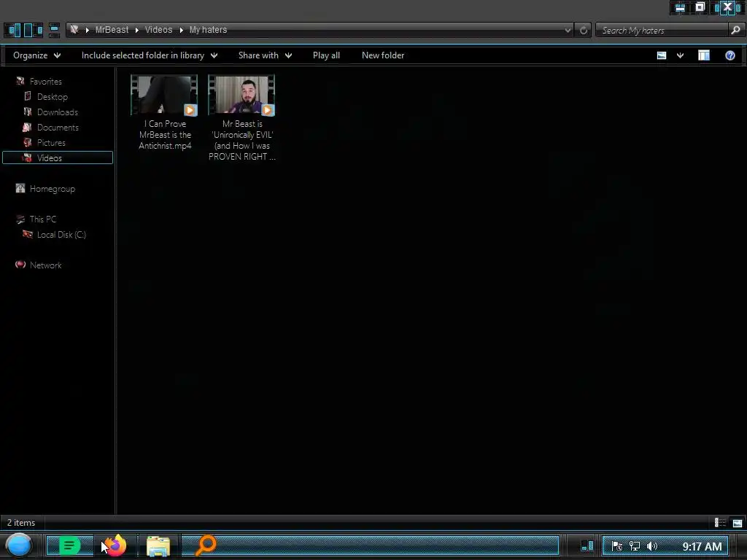This screenshot has width=747, height=560.
Task: Expand the arrow after Videos in the breadcrumb
Action: pyautogui.click(x=181, y=30)
